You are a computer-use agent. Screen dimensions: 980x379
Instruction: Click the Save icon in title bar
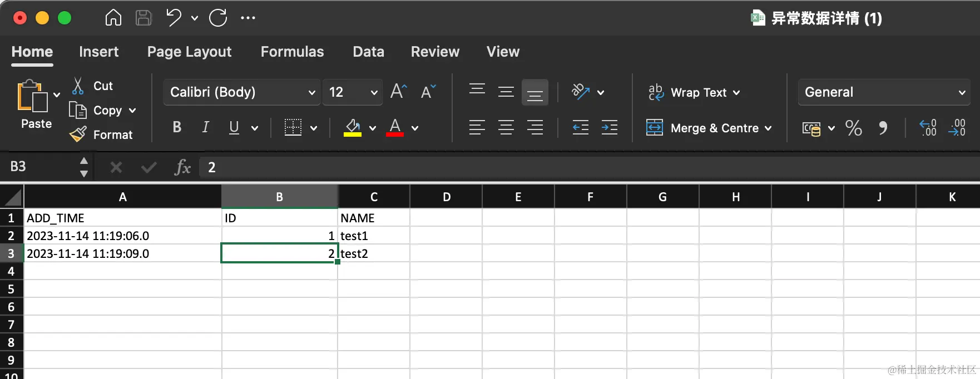(143, 18)
